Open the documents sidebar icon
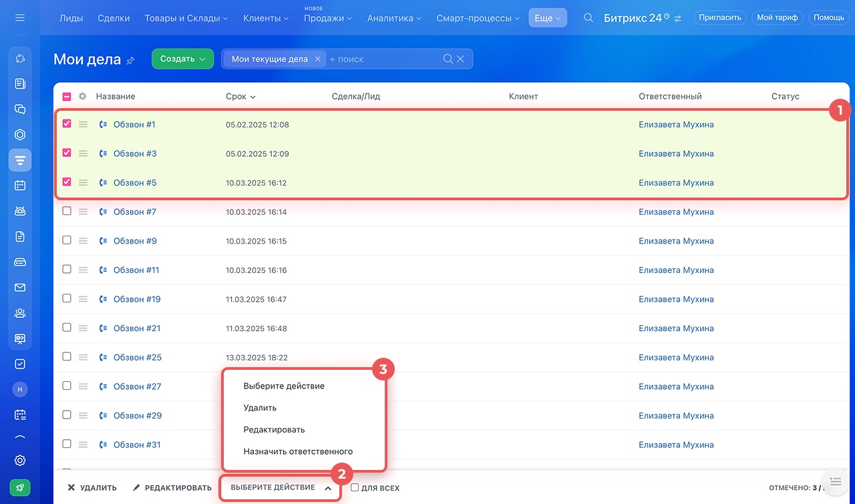This screenshot has width=855, height=504. coord(20,236)
